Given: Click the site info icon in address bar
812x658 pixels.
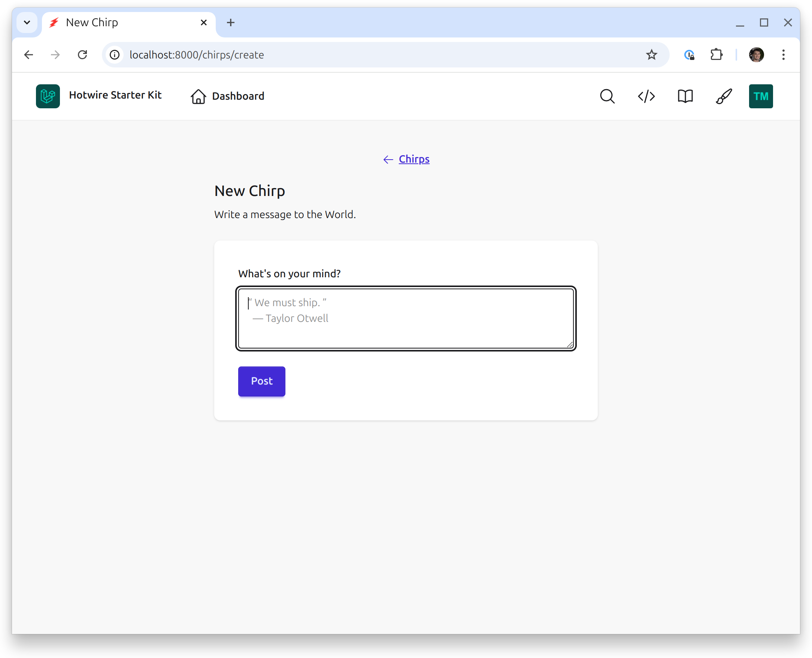Looking at the screenshot, I should point(114,55).
